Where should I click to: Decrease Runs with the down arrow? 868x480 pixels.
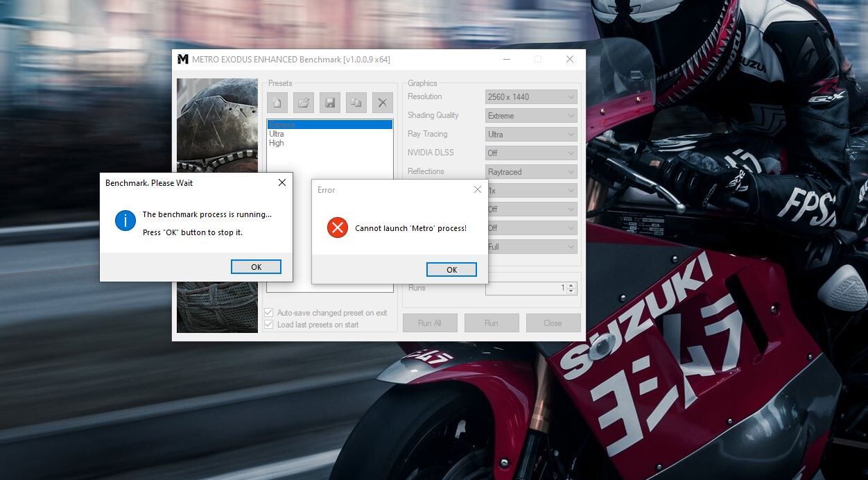click(571, 291)
